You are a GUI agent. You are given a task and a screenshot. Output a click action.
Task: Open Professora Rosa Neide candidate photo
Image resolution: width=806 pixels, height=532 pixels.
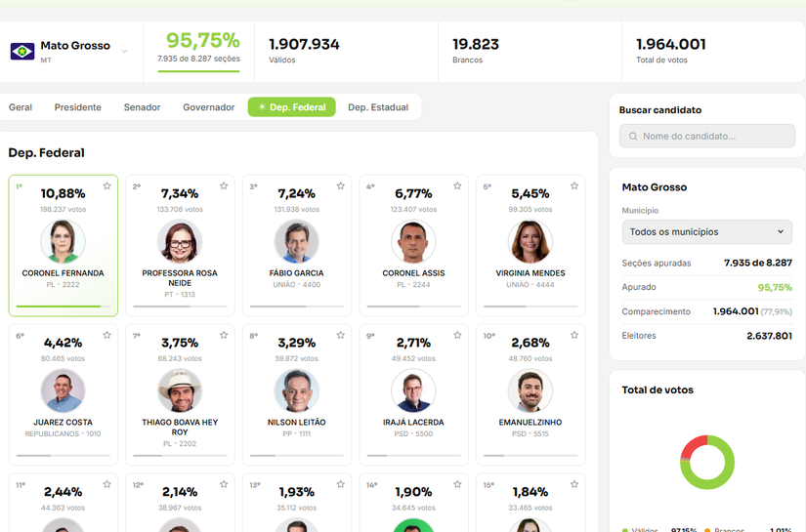click(180, 241)
